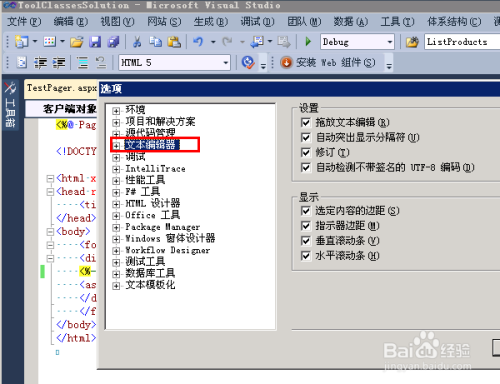Expand the IntelliTrace tree node

click(x=116, y=169)
